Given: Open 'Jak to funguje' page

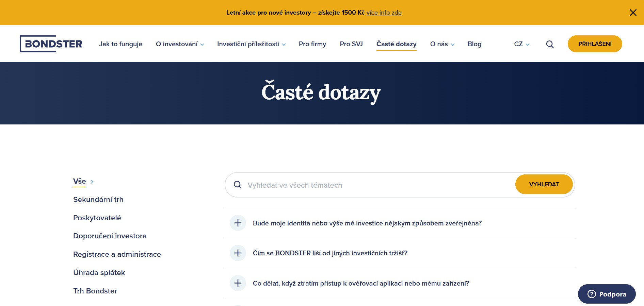Looking at the screenshot, I should pyautogui.click(x=121, y=44).
